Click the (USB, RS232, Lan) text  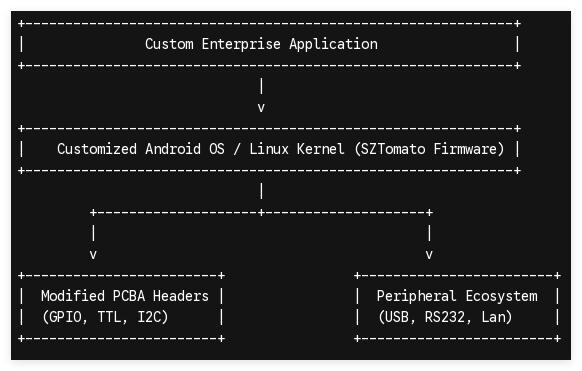tap(445, 317)
